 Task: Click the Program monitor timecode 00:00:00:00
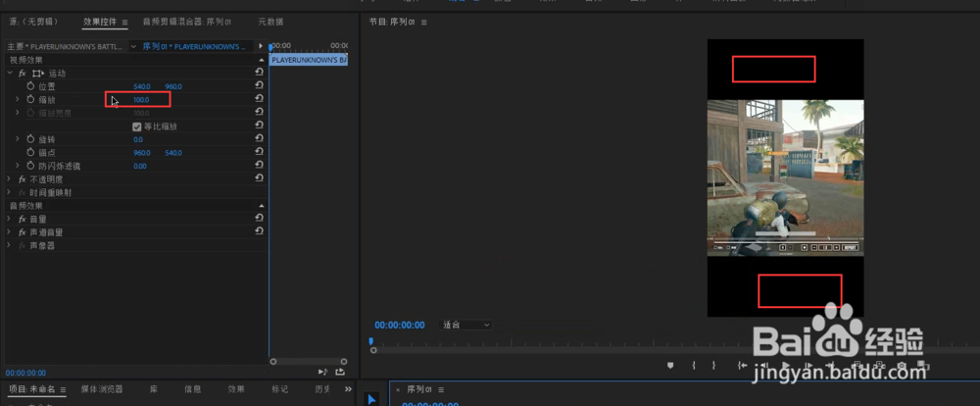click(x=400, y=326)
